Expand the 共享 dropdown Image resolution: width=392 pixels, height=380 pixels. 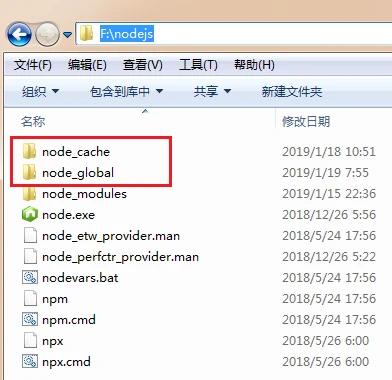tap(212, 91)
